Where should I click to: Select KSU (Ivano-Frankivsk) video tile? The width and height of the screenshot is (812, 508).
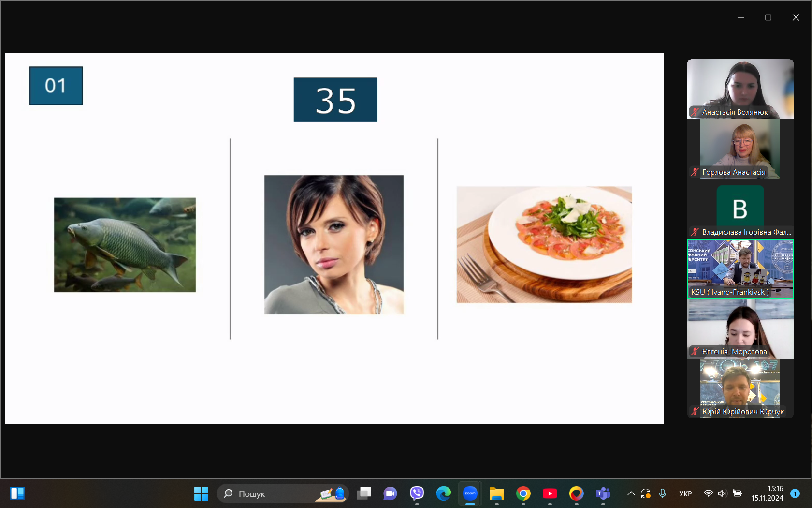pos(740,269)
